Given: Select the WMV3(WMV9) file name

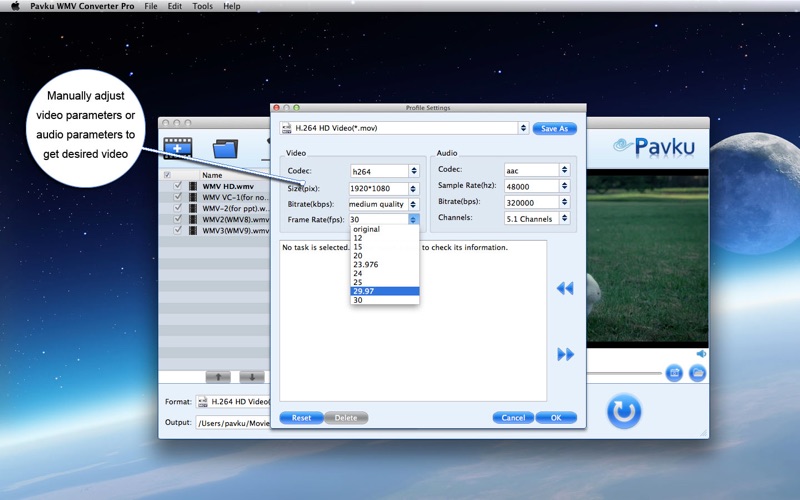Looking at the screenshot, I should point(236,231).
